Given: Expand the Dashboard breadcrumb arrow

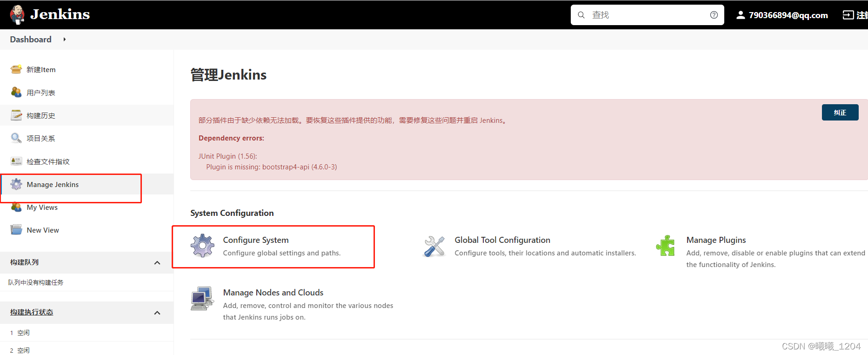Looking at the screenshot, I should pos(65,40).
